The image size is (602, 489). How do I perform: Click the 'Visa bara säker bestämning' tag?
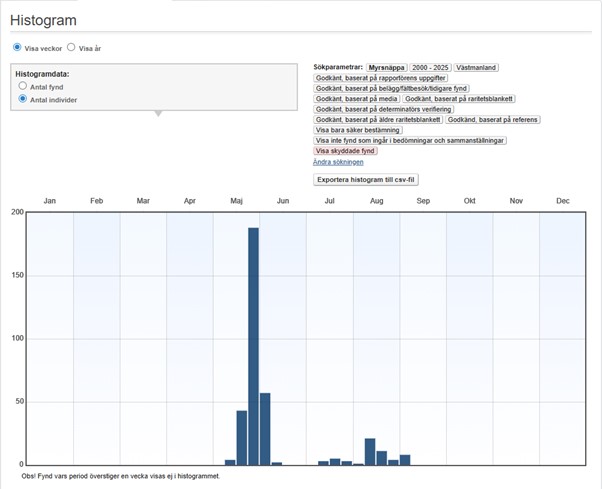pos(358,130)
